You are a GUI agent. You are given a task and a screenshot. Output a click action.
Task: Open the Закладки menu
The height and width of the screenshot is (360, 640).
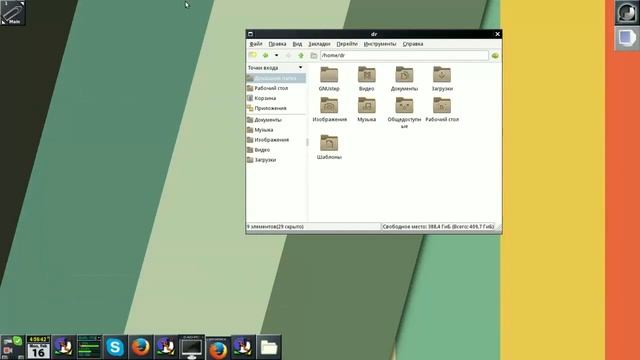tap(319, 44)
